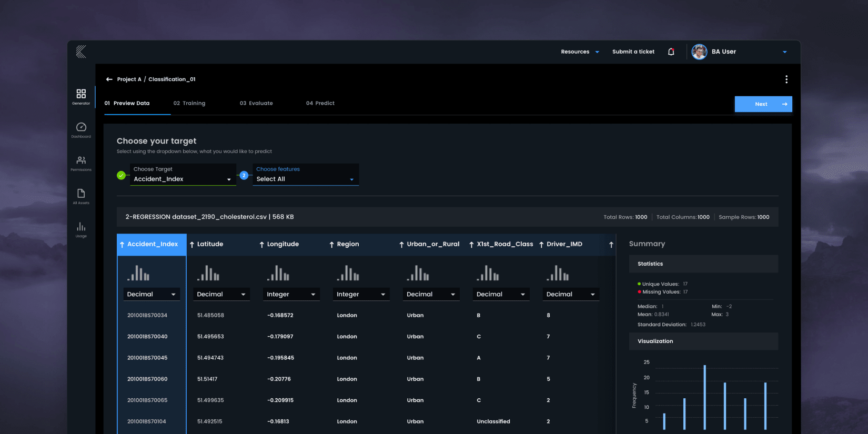Sort by the Latitude column arrow
The image size is (868, 434).
(192, 245)
